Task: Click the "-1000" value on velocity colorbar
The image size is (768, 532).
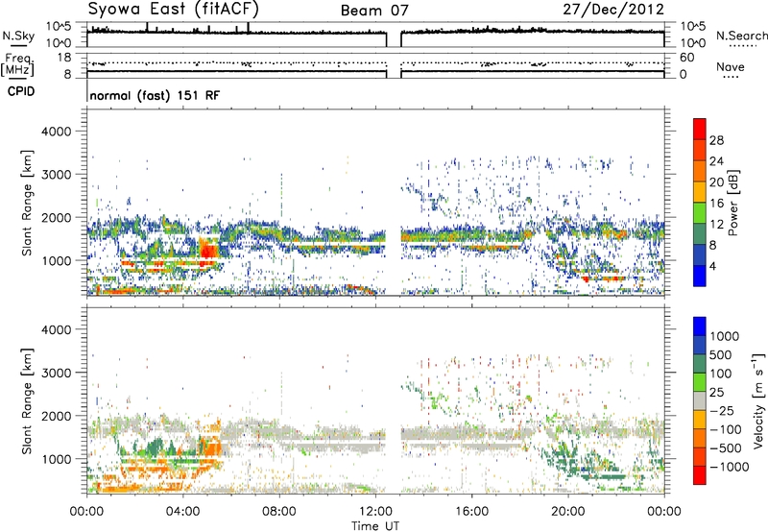Action: click(x=730, y=467)
